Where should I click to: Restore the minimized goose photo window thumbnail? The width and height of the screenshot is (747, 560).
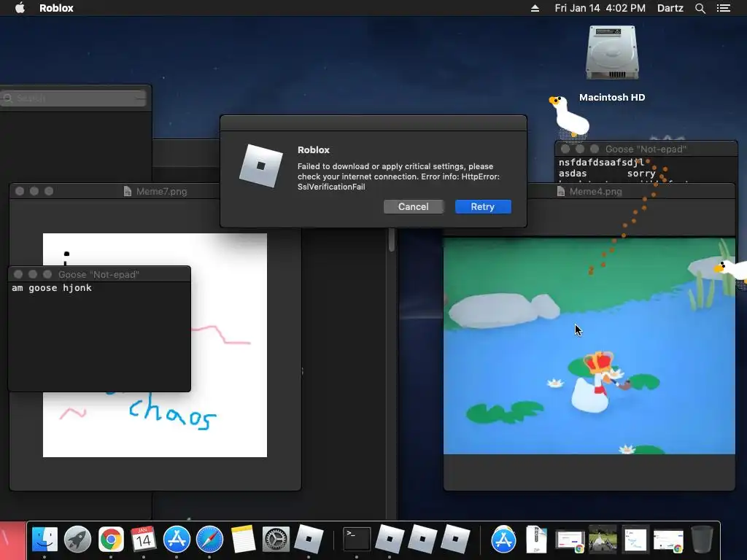[603, 540]
